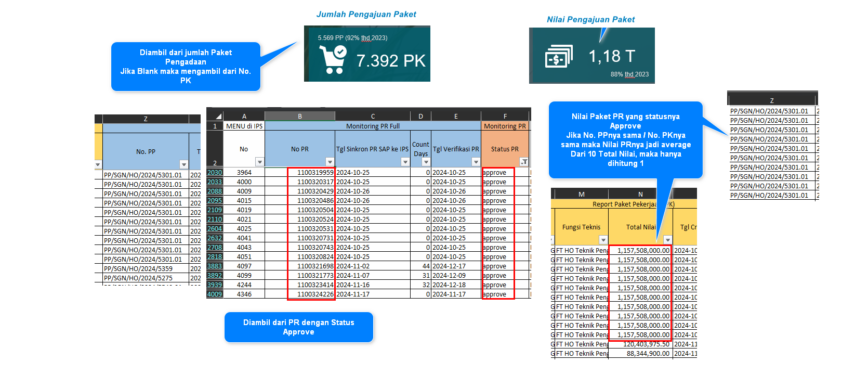This screenshot has height=374, width=868.
Task: Click the select-all corner triangle
Action: pyautogui.click(x=218, y=117)
